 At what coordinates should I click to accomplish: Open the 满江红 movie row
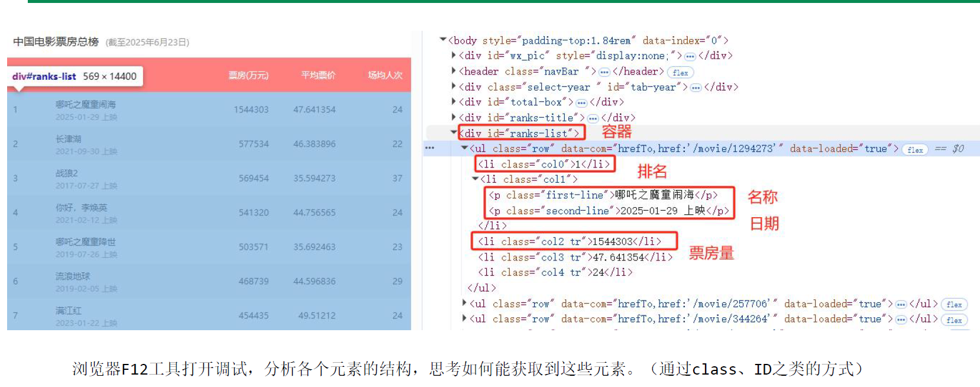(x=209, y=314)
